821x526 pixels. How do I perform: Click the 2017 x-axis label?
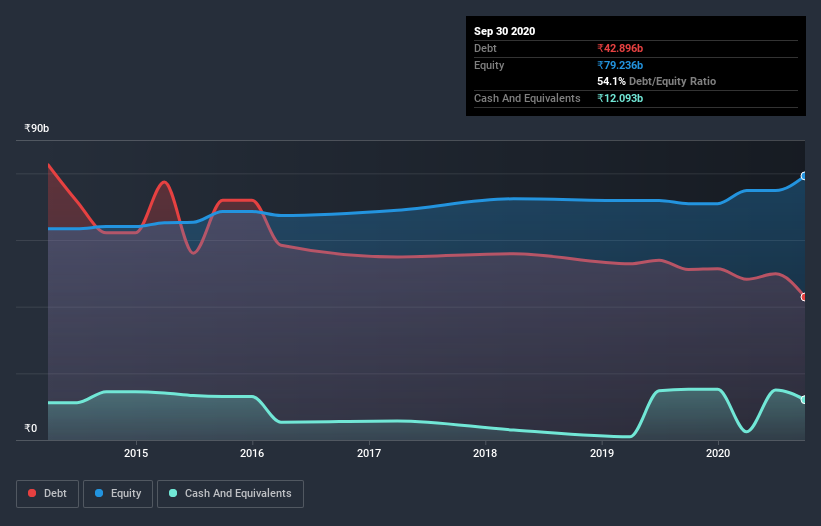pos(369,453)
